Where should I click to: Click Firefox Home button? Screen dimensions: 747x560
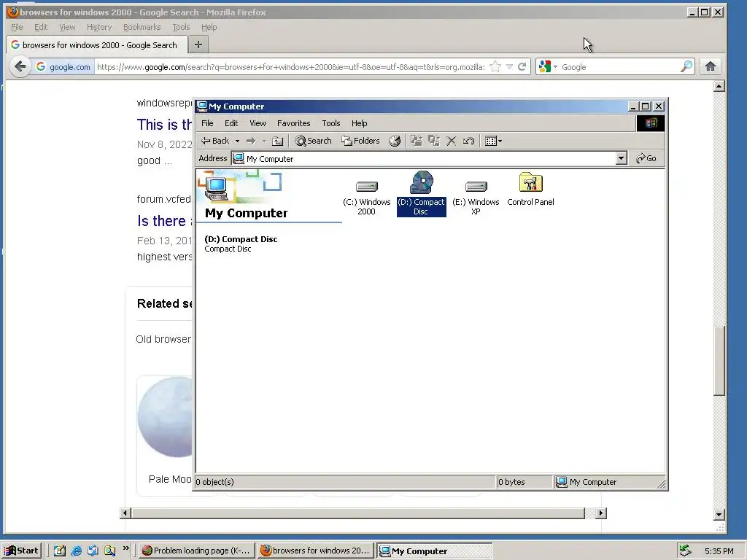pos(711,66)
